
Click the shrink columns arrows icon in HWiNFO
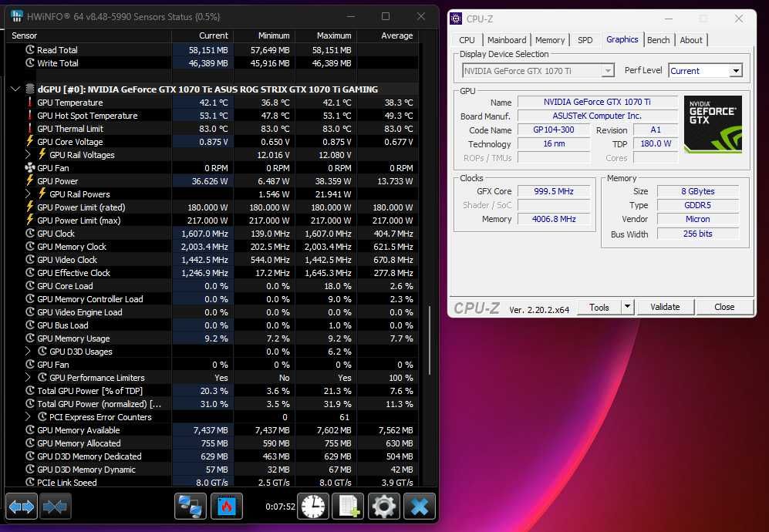pos(55,507)
